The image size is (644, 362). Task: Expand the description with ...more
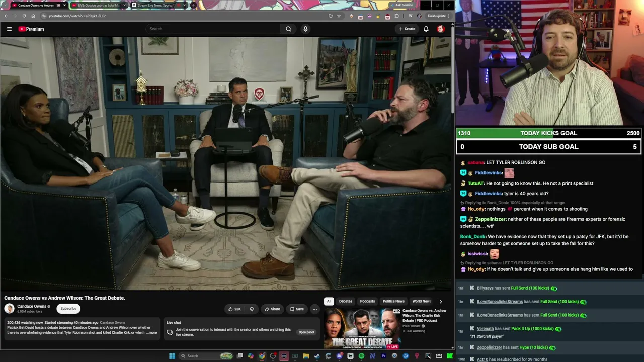coord(151,332)
